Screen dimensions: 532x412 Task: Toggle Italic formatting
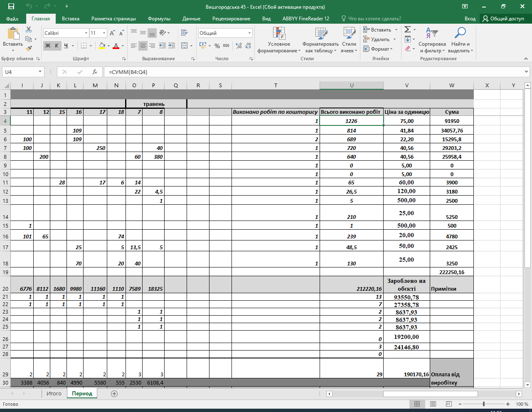tap(57, 46)
